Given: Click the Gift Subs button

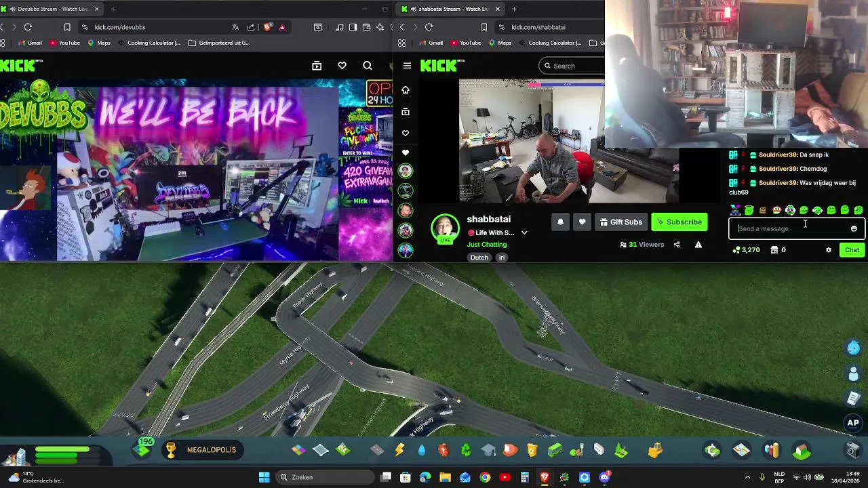Looking at the screenshot, I should click(x=621, y=222).
